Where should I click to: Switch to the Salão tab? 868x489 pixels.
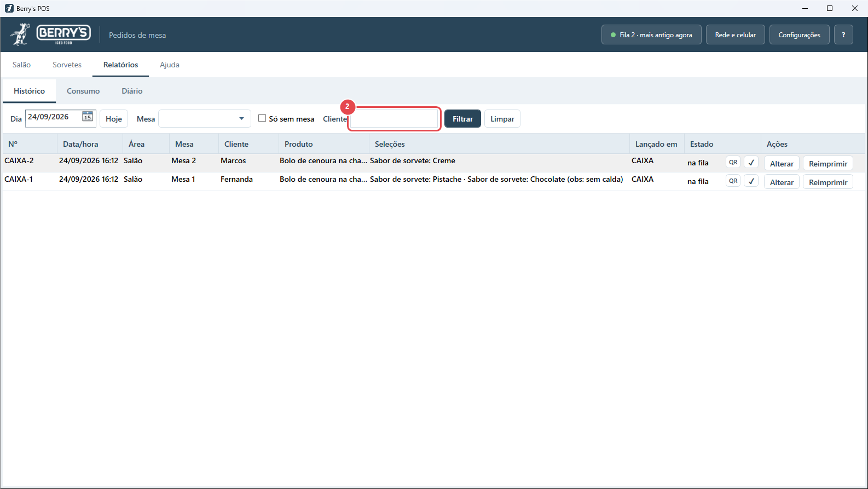pyautogui.click(x=22, y=65)
